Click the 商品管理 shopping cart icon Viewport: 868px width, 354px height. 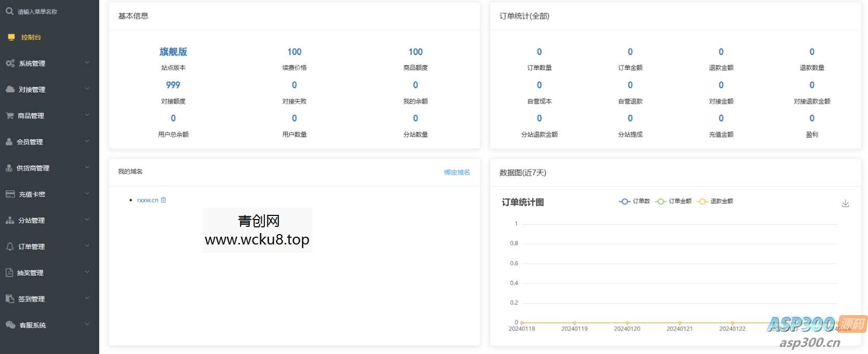(x=10, y=116)
